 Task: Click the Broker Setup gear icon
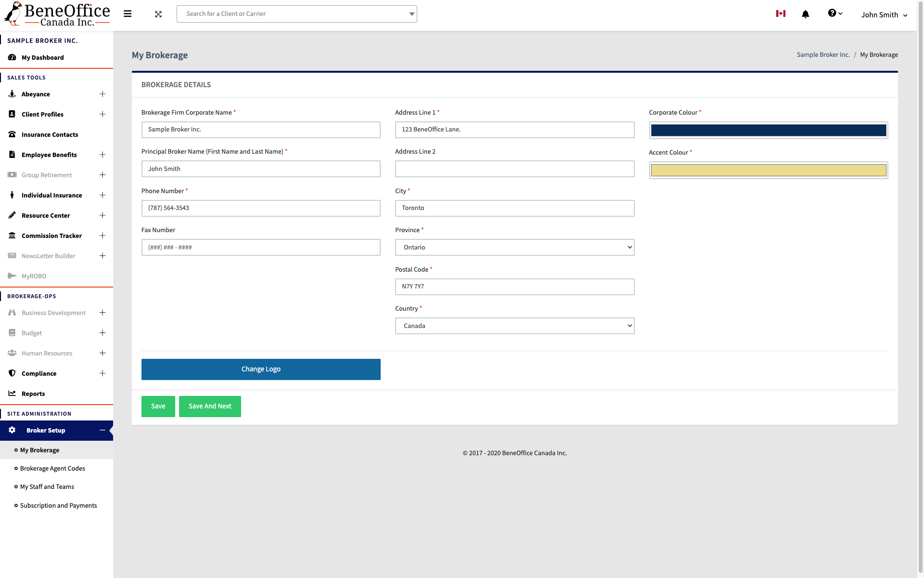point(12,430)
